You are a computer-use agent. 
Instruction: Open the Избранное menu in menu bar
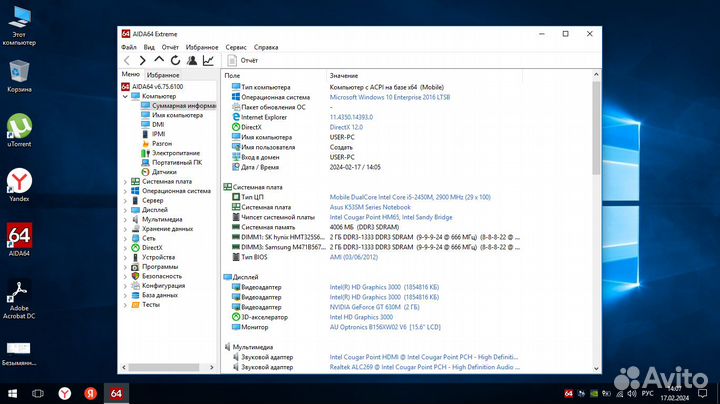tap(202, 47)
